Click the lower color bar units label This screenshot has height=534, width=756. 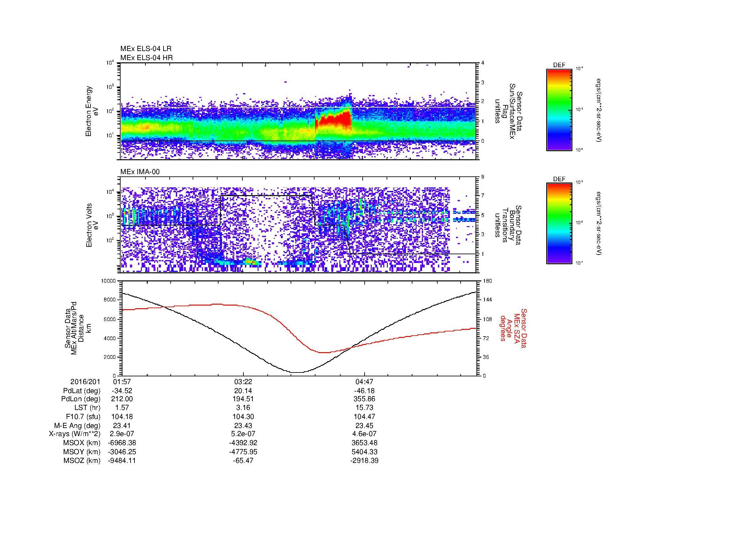[599, 224]
